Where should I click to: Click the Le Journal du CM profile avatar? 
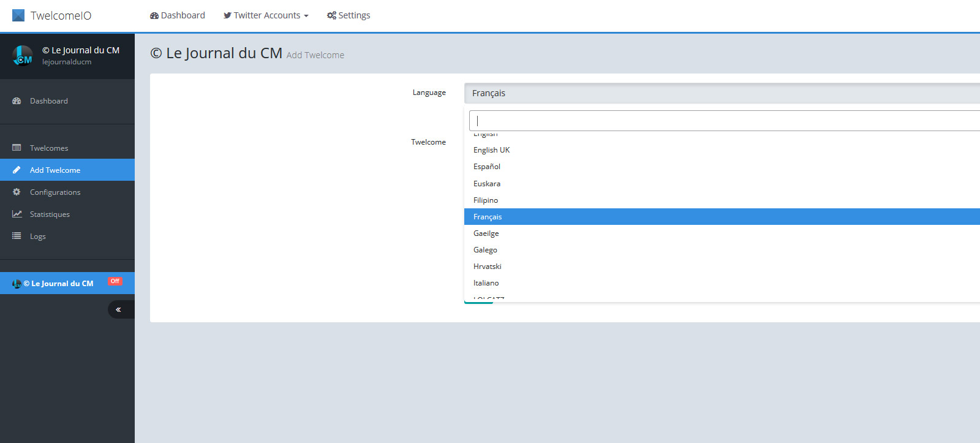point(23,56)
